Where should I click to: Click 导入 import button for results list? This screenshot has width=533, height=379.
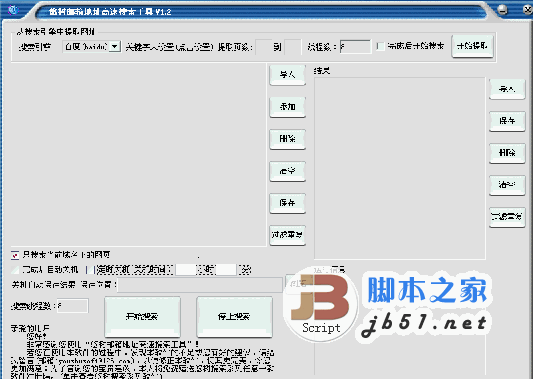pos(507,89)
